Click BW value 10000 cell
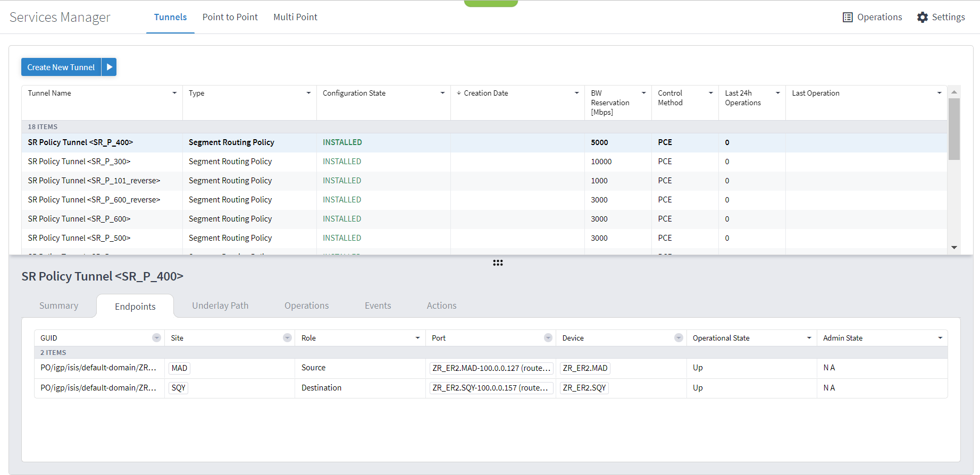The width and height of the screenshot is (980, 475). pyautogui.click(x=618, y=162)
